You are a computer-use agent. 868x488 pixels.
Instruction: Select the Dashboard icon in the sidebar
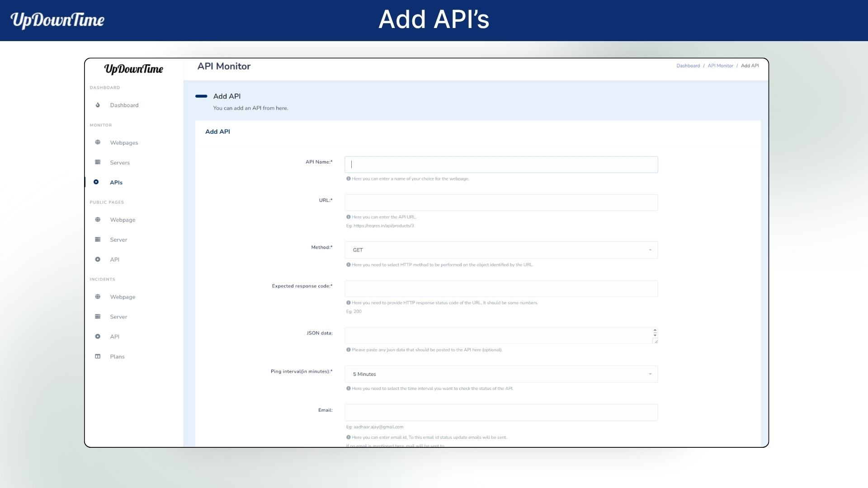pyautogui.click(x=97, y=105)
